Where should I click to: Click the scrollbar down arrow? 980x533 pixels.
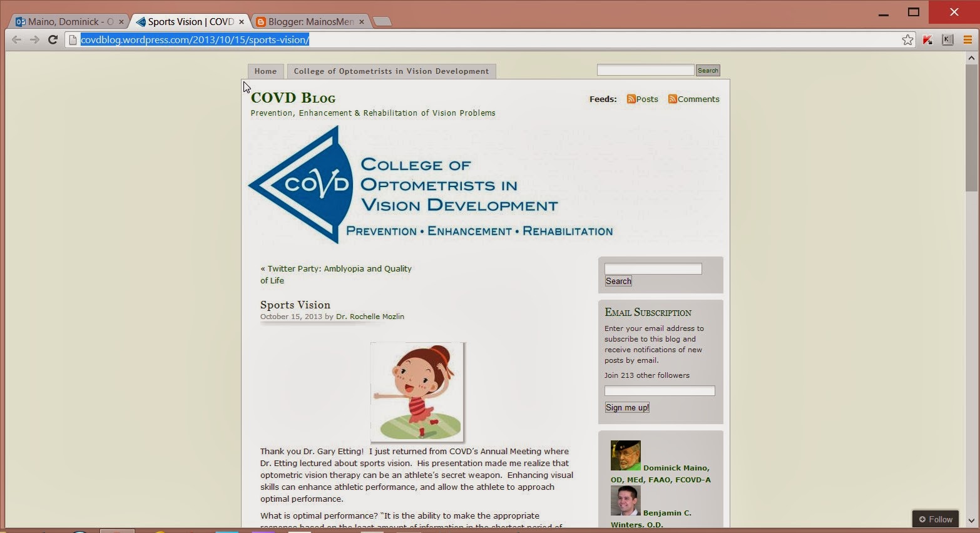[x=971, y=520]
